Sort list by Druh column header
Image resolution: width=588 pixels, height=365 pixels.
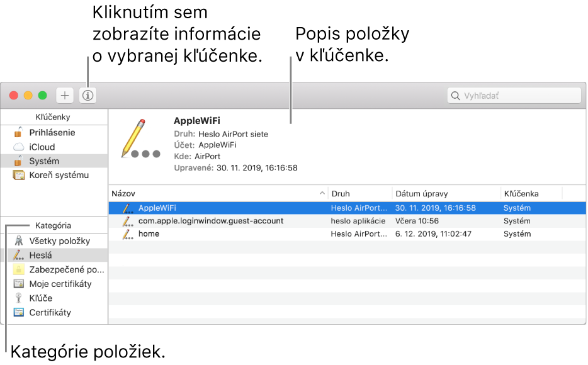pyautogui.click(x=360, y=193)
